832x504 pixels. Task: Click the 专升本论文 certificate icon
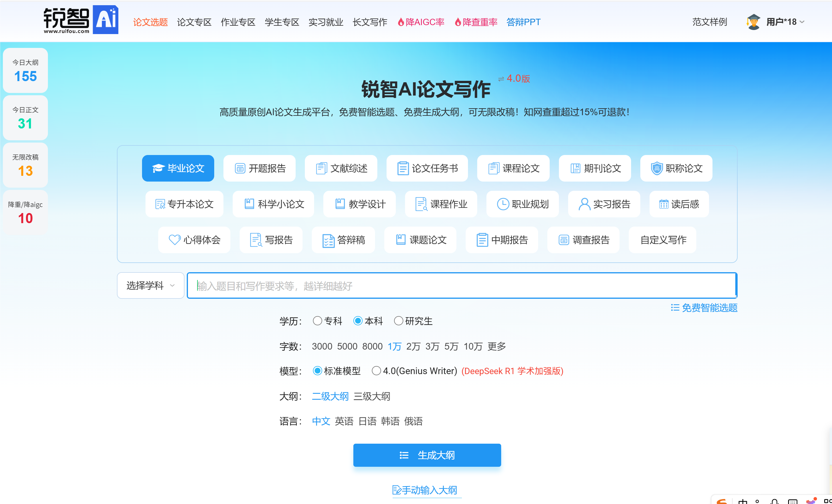point(160,204)
